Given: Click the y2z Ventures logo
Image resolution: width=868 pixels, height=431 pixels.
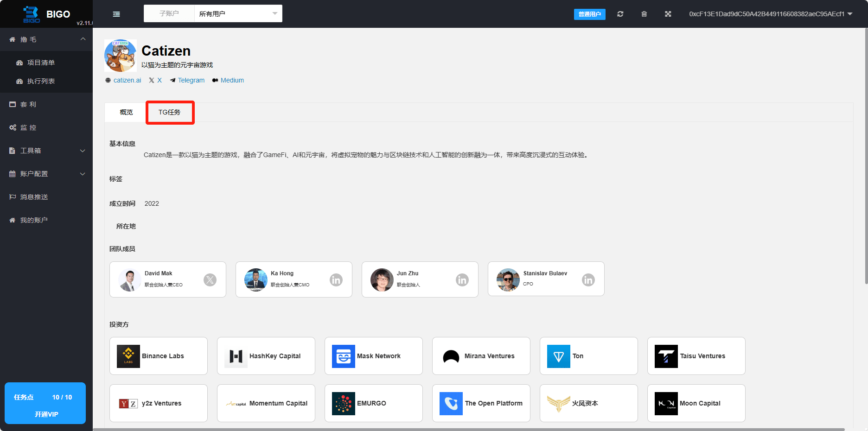Looking at the screenshot, I should [128, 404].
